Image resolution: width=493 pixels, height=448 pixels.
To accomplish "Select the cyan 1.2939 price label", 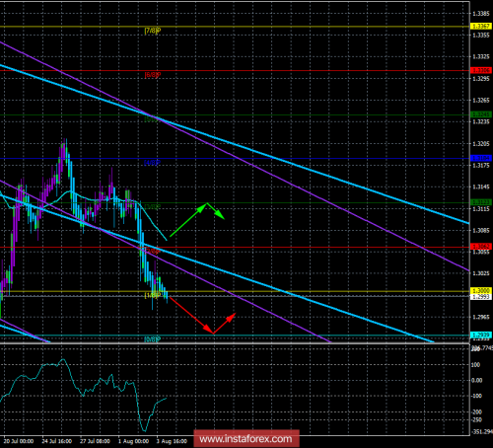I will pos(480,335).
